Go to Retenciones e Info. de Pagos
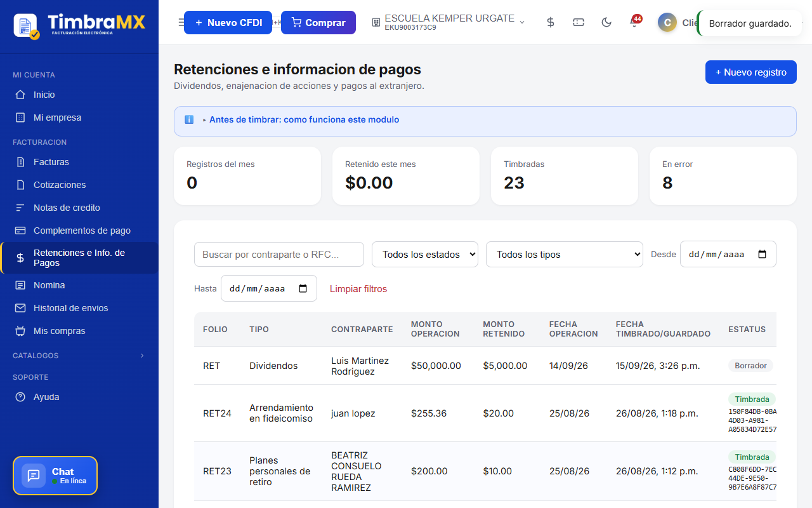 click(80, 258)
